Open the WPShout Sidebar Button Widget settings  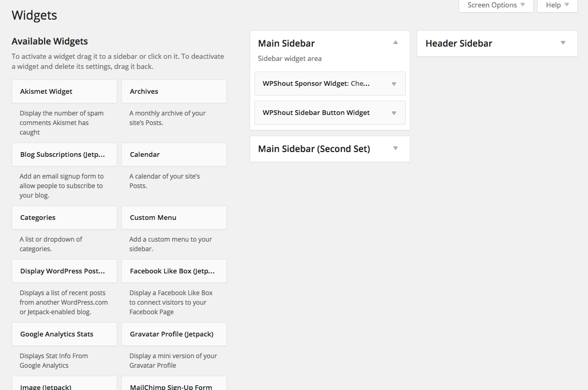point(394,112)
